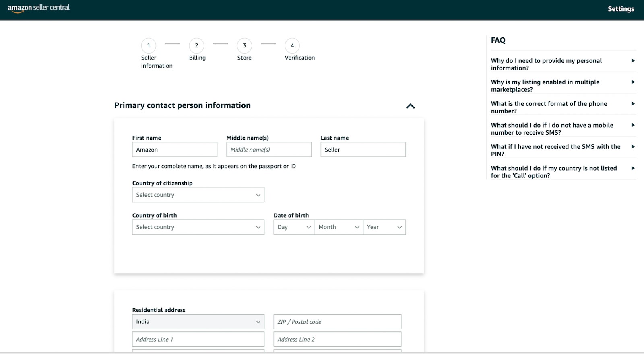Image resolution: width=644 pixels, height=354 pixels.
Task: Collapse the Primary contact person information section
Action: click(410, 106)
